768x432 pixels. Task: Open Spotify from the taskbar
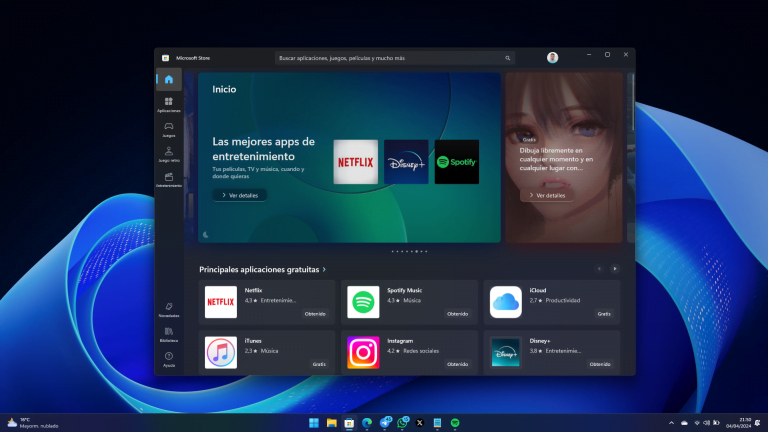[455, 423]
